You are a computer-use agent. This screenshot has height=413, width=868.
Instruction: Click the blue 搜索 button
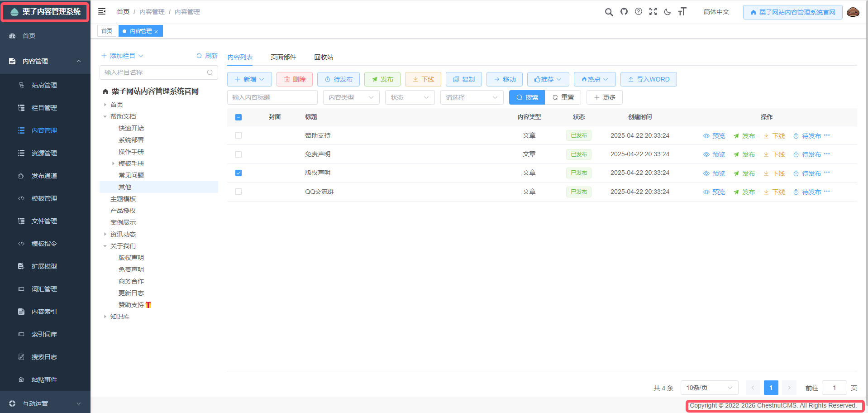click(527, 97)
